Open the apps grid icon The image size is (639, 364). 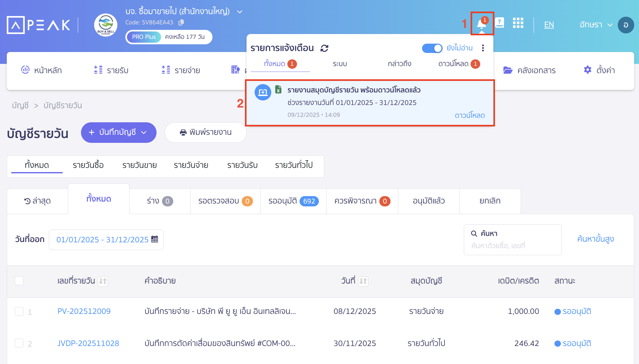(x=518, y=23)
